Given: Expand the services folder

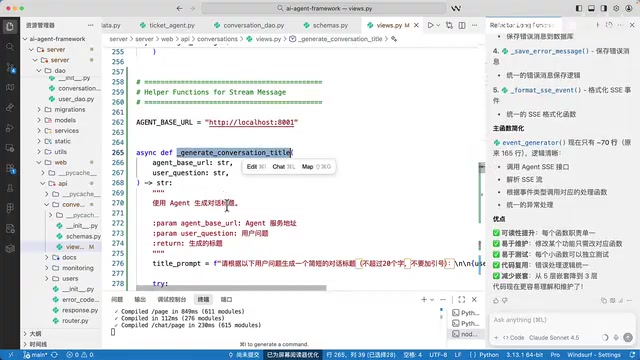Looking at the screenshot, I should [x=39, y=131].
